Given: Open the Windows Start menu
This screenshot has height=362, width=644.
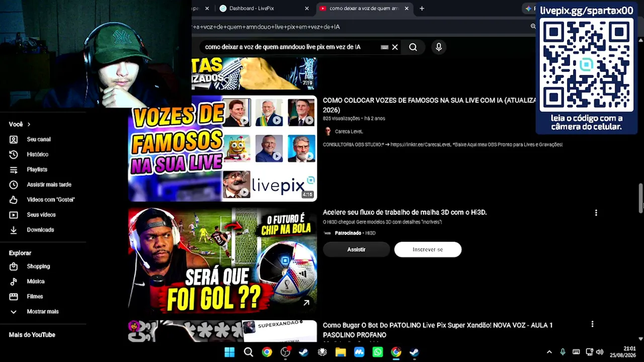Looking at the screenshot, I should (x=229, y=352).
